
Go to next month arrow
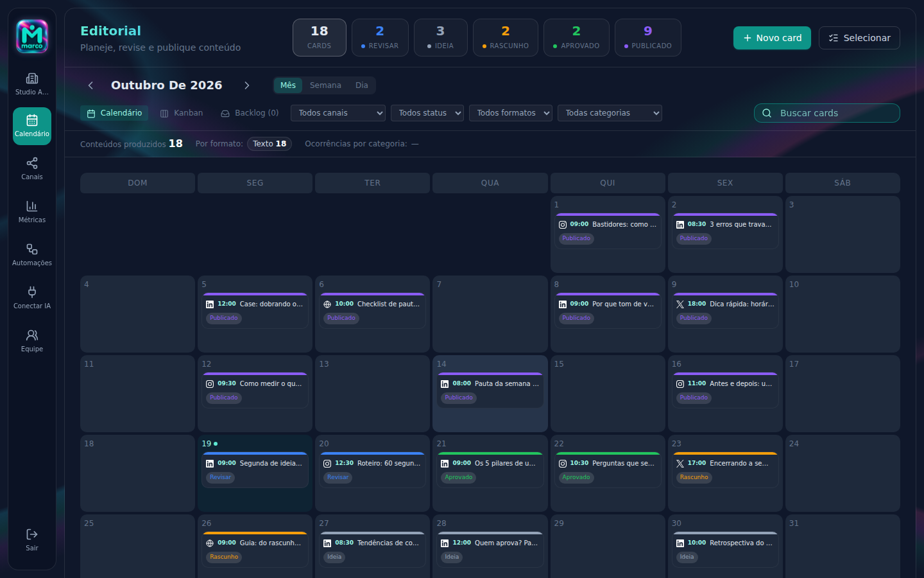tap(247, 85)
